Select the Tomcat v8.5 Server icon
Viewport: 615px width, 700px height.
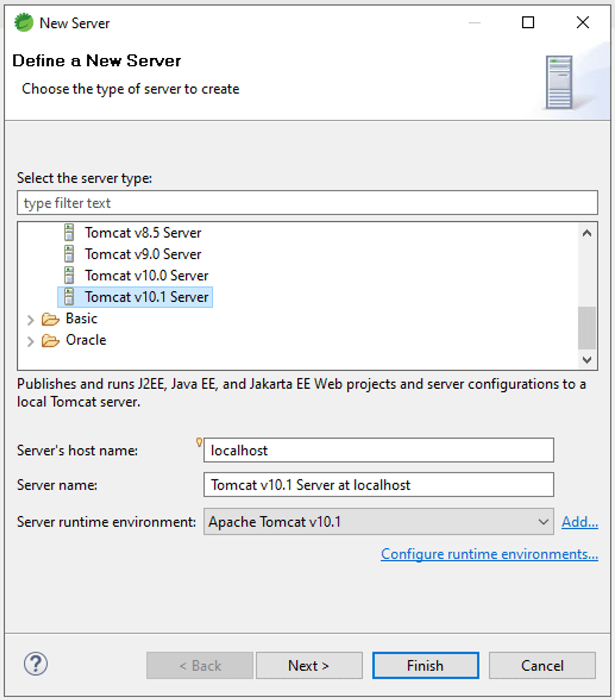(x=69, y=233)
